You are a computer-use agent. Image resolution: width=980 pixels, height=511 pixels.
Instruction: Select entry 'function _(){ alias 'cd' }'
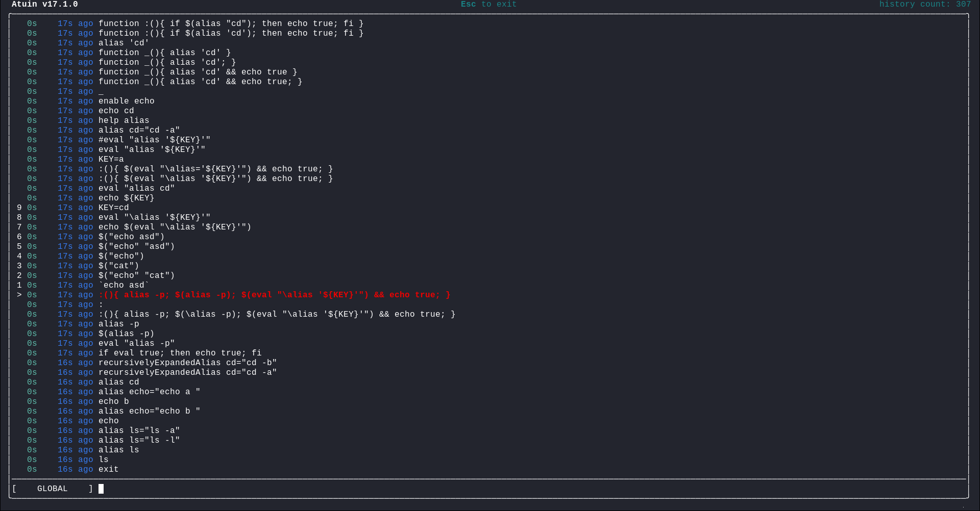pyautogui.click(x=165, y=53)
